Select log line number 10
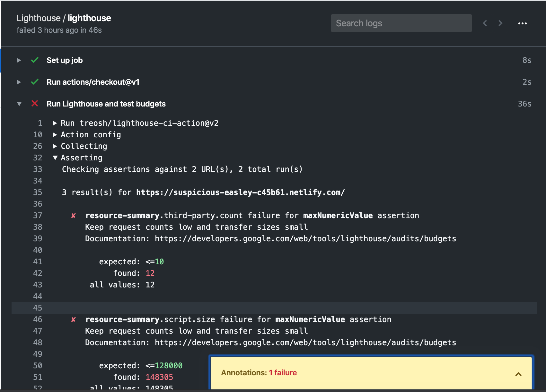Viewport: 546px width, 392px height. tap(38, 135)
